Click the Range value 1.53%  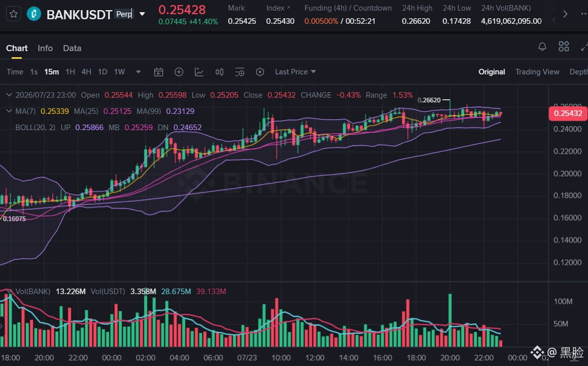403,95
